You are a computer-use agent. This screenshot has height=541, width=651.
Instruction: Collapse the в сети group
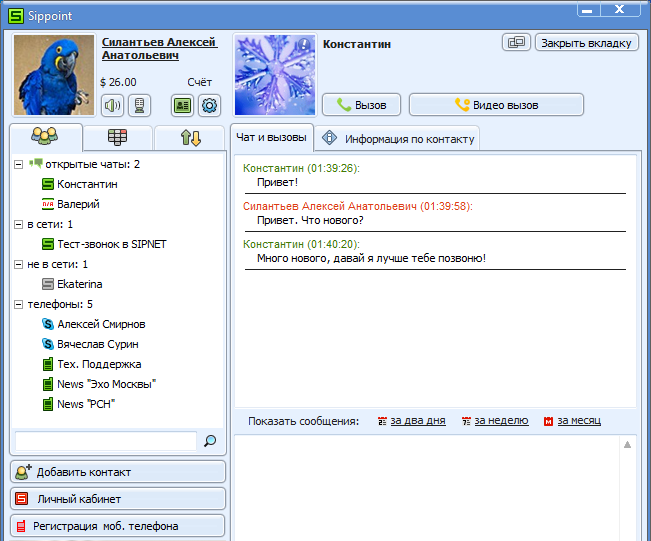click(18, 225)
